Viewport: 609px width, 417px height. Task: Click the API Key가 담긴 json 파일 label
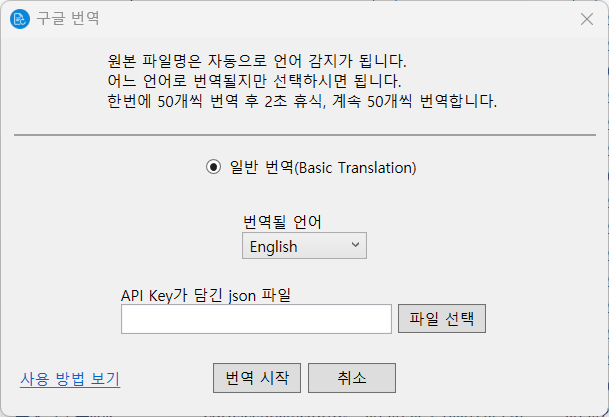[212, 294]
